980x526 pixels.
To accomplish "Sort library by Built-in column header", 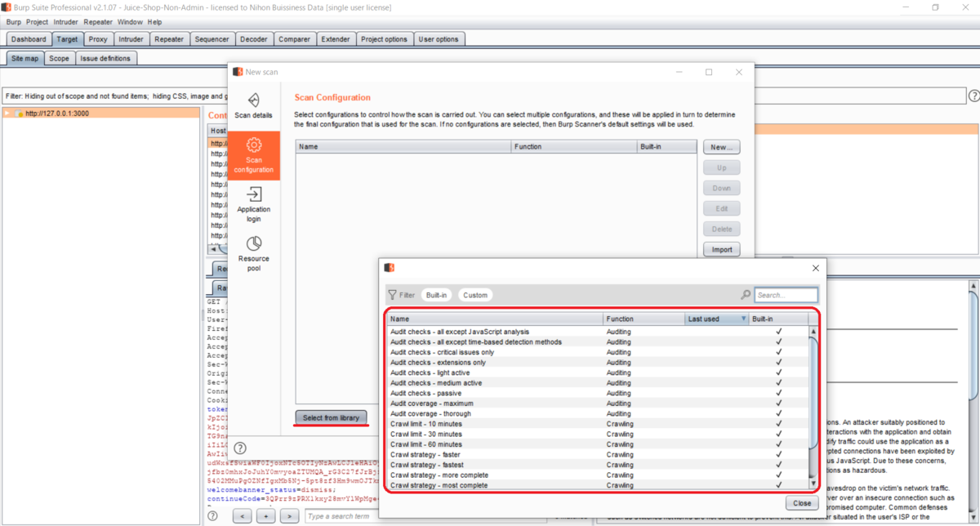I will [x=778, y=319].
